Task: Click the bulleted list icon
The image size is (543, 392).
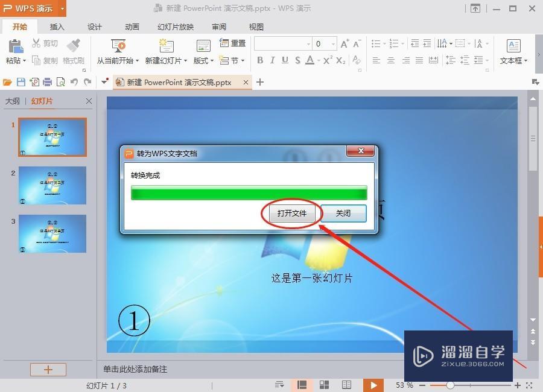Action: (376, 43)
